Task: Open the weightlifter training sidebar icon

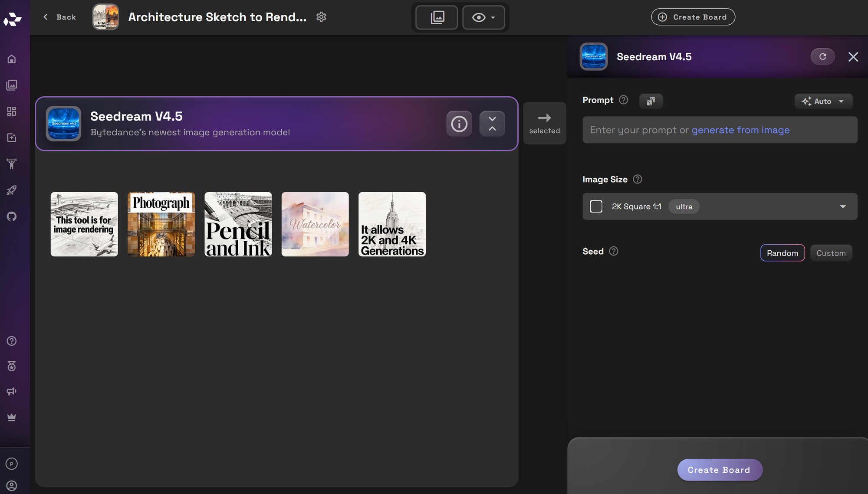Action: click(x=12, y=164)
